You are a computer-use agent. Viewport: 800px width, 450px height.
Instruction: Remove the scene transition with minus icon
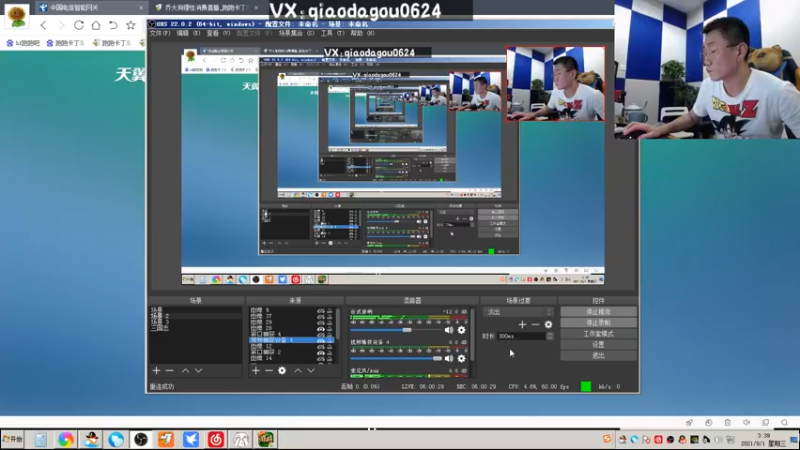click(x=535, y=324)
